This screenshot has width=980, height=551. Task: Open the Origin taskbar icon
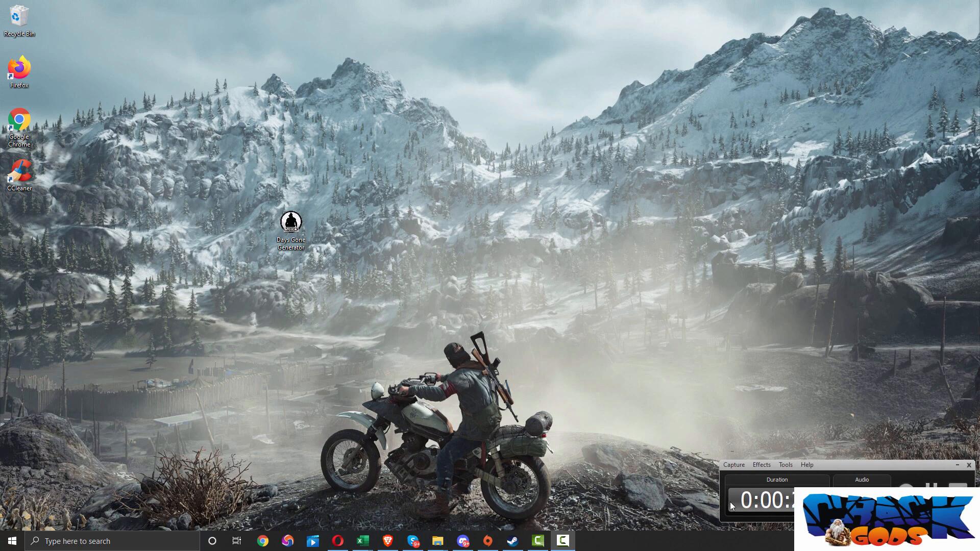point(487,541)
